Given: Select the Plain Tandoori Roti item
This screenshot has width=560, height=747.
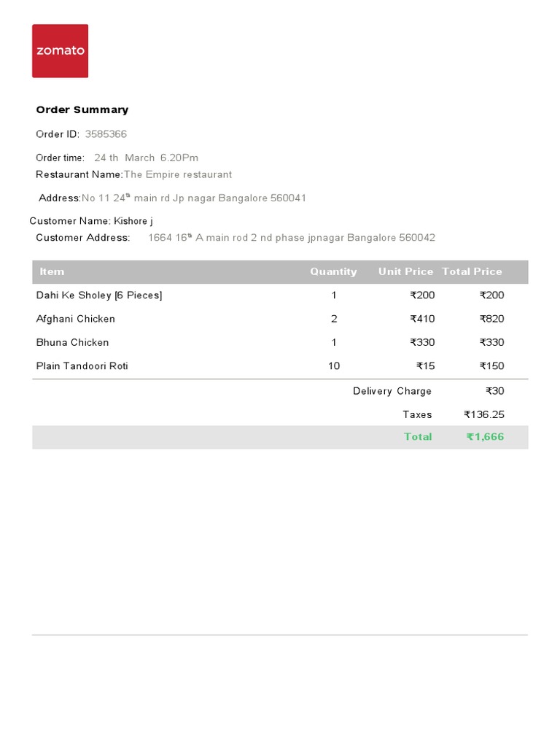Looking at the screenshot, I should 82,366.
